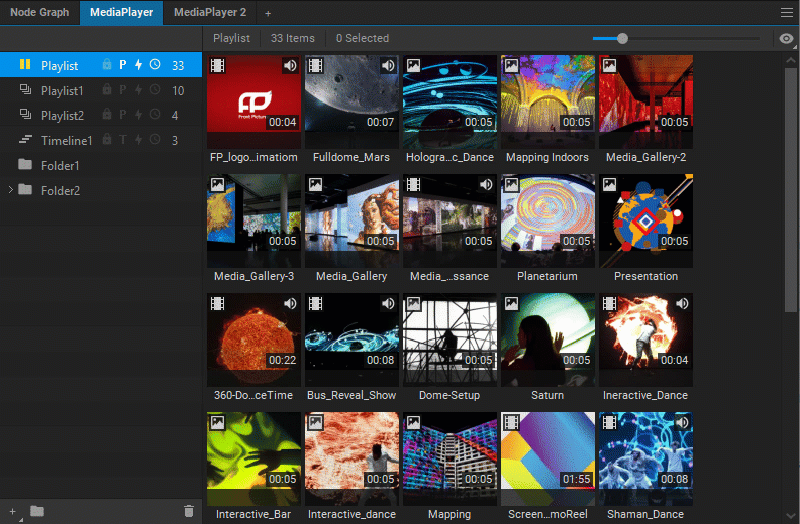Screen dimensions: 800x524
Task: Click audio icon on Fulldome_Mars thumbnail
Action: coord(388,65)
